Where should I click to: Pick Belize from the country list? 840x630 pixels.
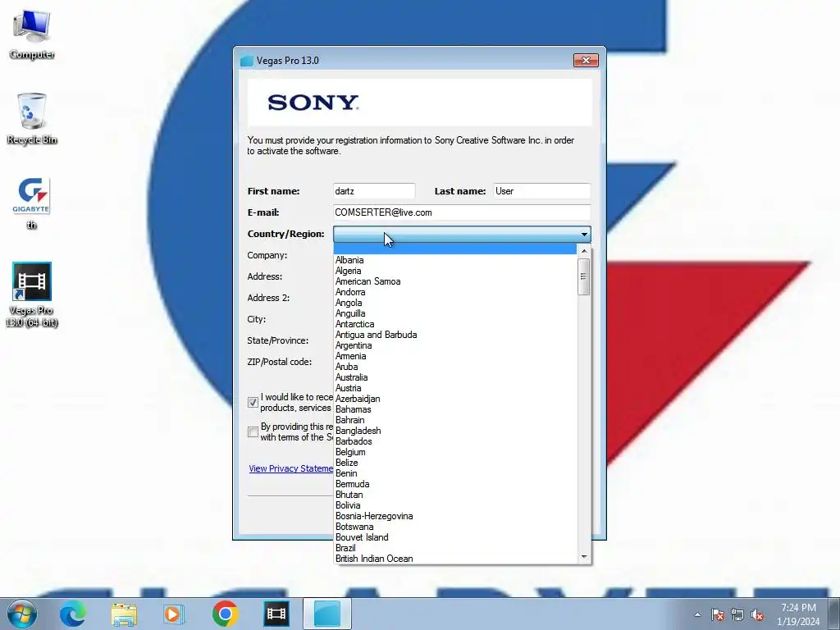coord(454,463)
